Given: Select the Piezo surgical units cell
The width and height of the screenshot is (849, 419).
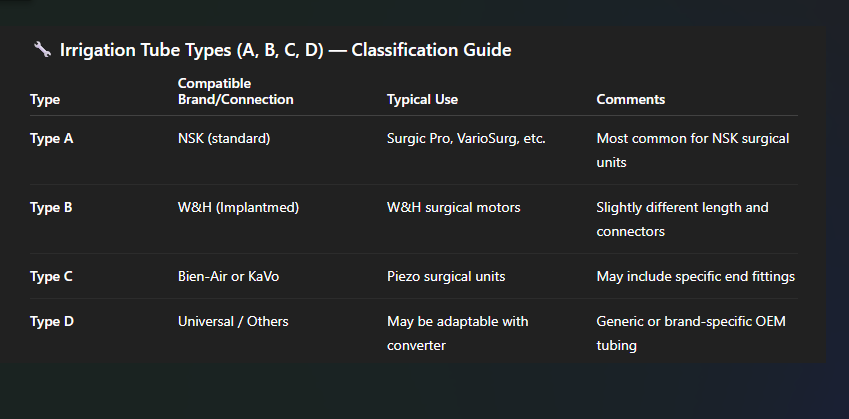Looking at the screenshot, I should [x=446, y=277].
